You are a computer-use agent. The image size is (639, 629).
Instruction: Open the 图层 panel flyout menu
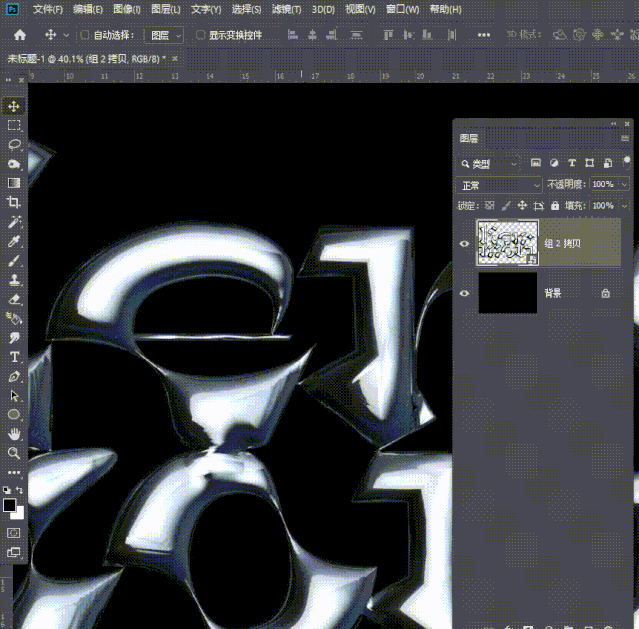(x=625, y=139)
